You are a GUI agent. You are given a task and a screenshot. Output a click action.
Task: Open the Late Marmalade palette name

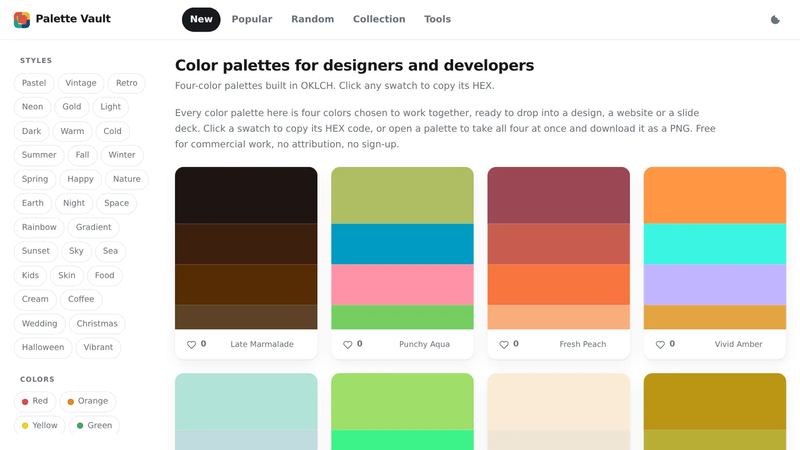click(262, 344)
